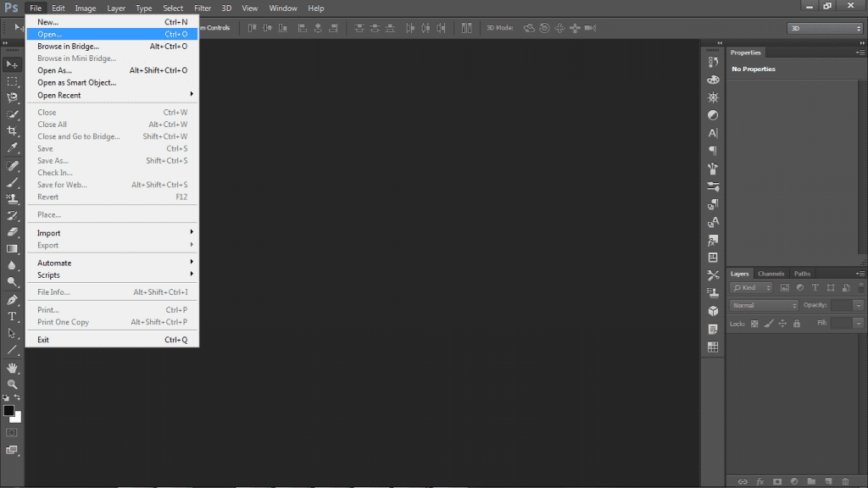The height and width of the screenshot is (488, 868).
Task: Open the Kind filter dropdown
Action: coord(753,287)
